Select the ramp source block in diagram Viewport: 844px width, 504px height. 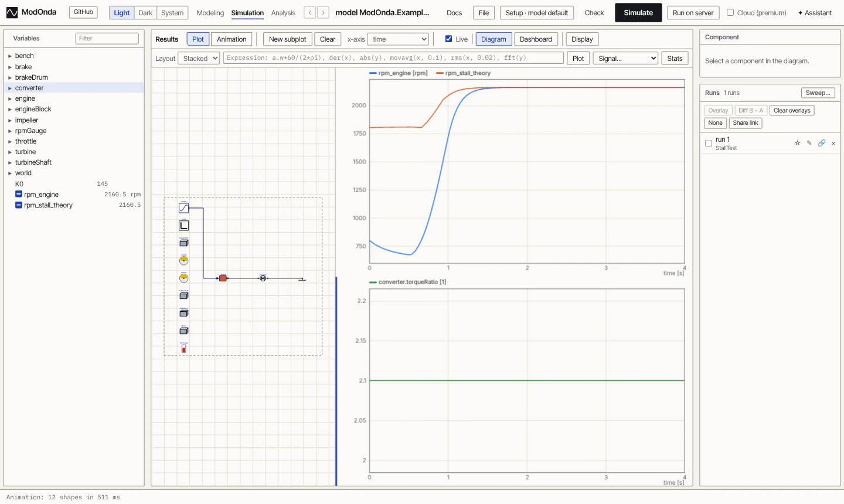183,208
